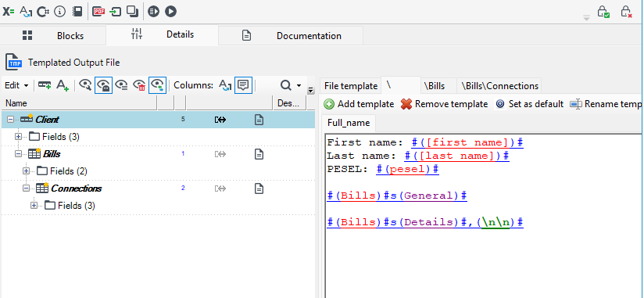Toggle the eye with cursor visibility icon
This screenshot has height=298, width=644.
click(85, 85)
